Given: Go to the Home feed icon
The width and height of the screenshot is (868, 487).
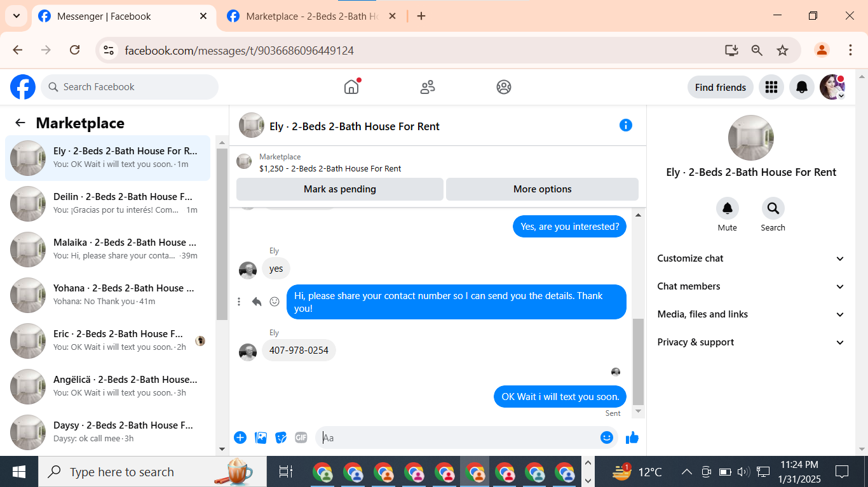Looking at the screenshot, I should 351,87.
